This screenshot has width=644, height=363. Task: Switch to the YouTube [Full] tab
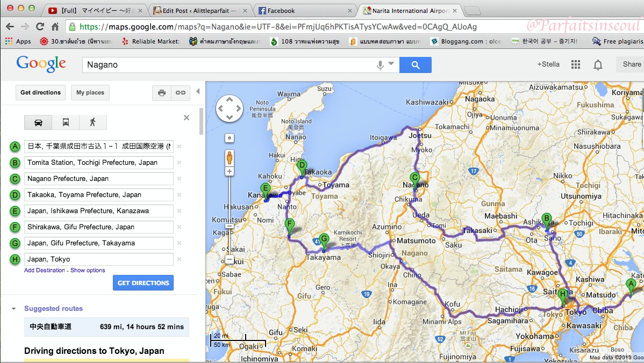95,11
